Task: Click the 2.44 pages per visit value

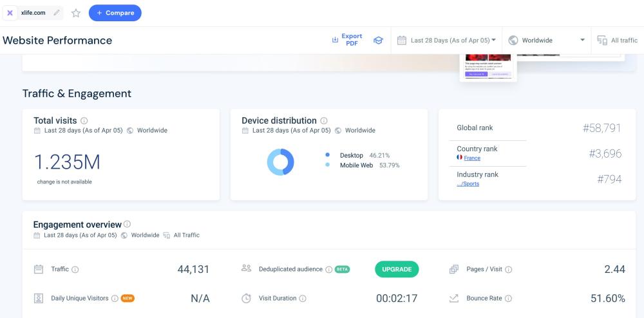Action: click(x=615, y=269)
